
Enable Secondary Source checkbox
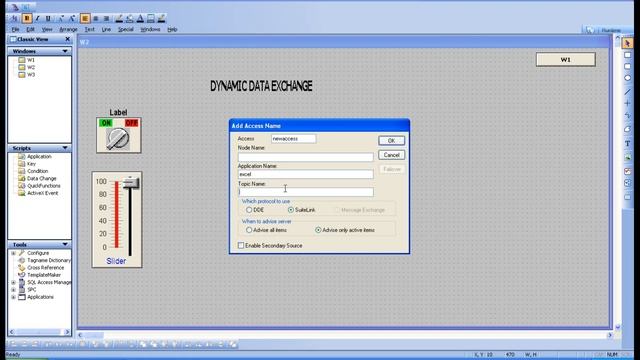tap(241, 245)
